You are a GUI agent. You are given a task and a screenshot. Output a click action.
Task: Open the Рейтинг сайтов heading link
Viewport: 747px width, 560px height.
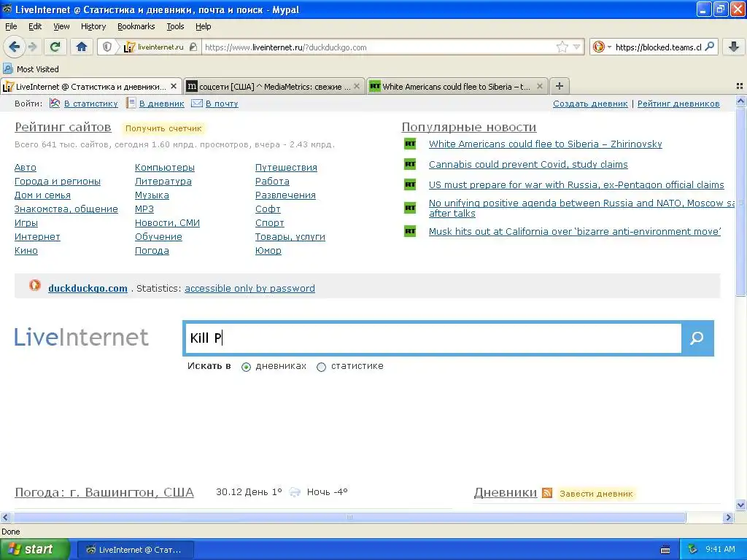(63, 127)
